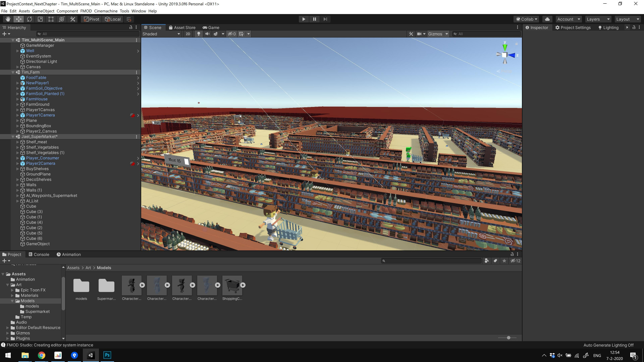Expand the FarmHouse object in Hierarchy
The width and height of the screenshot is (644, 362).
tap(18, 99)
